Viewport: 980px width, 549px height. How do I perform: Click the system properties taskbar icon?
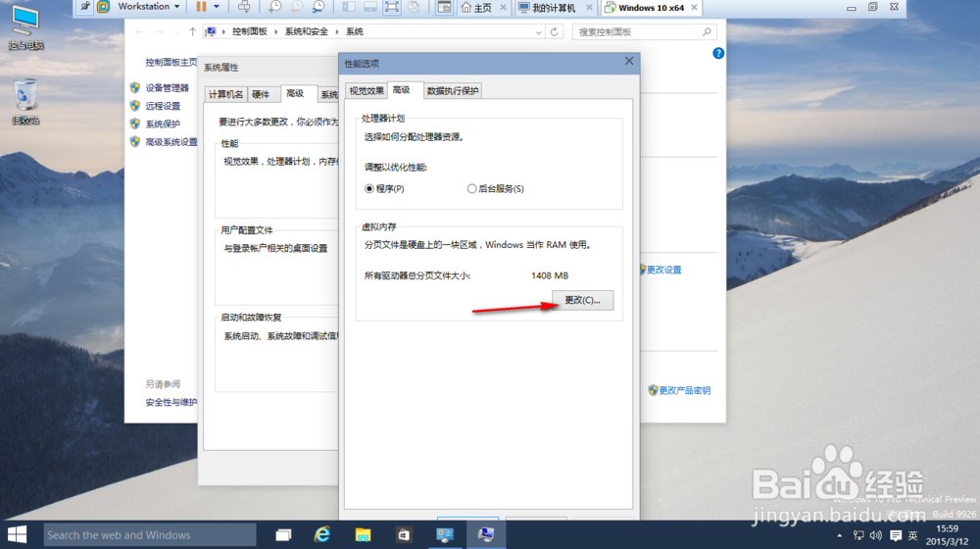pyautogui.click(x=486, y=534)
